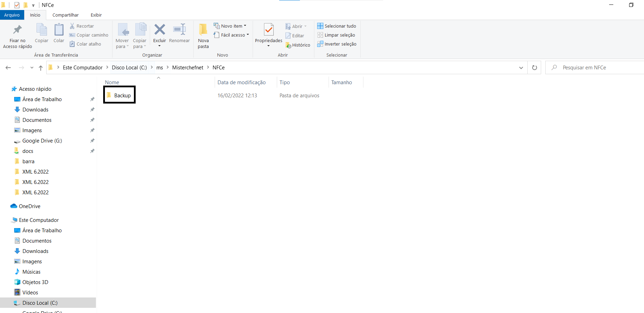Open the Arquivo menu tab

tap(12, 15)
